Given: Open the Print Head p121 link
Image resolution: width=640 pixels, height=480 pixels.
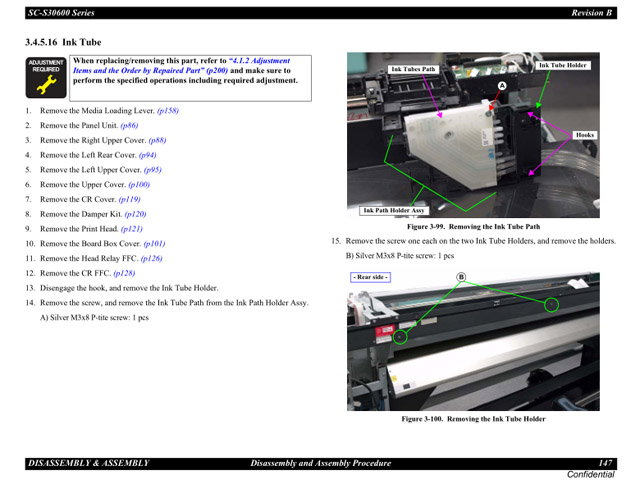Looking at the screenshot, I should (x=132, y=229).
